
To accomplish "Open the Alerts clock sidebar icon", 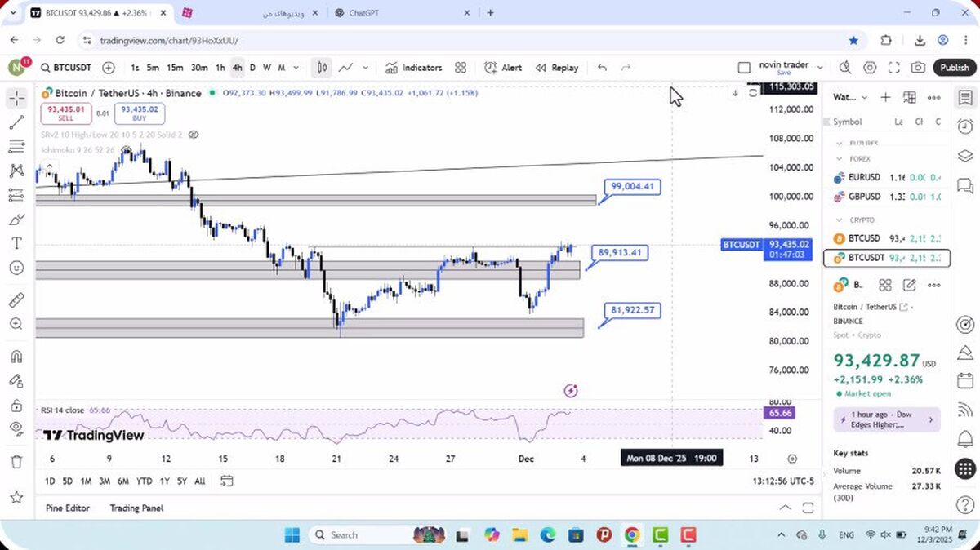I will coord(964,126).
